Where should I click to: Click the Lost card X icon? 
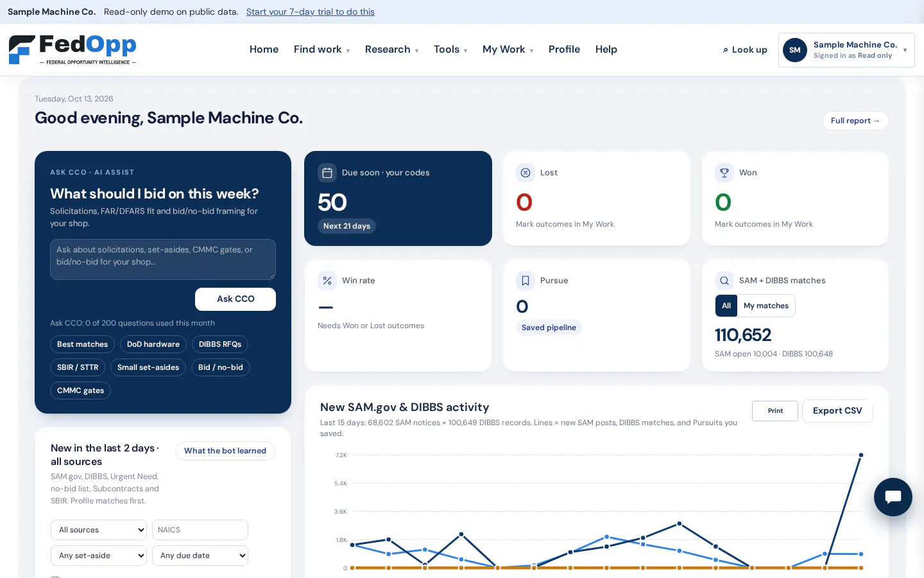coord(526,173)
